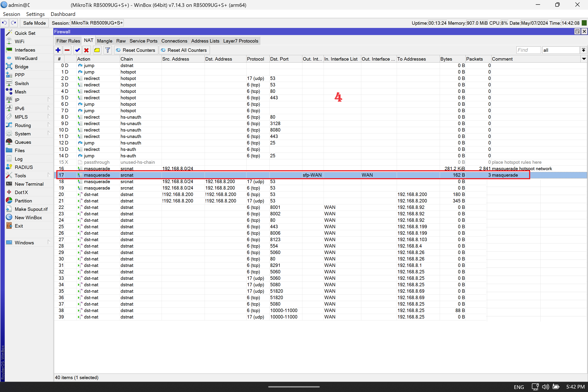Select rule 16 masquerade hotspot network
This screenshot has width=588, height=392.
click(320, 168)
